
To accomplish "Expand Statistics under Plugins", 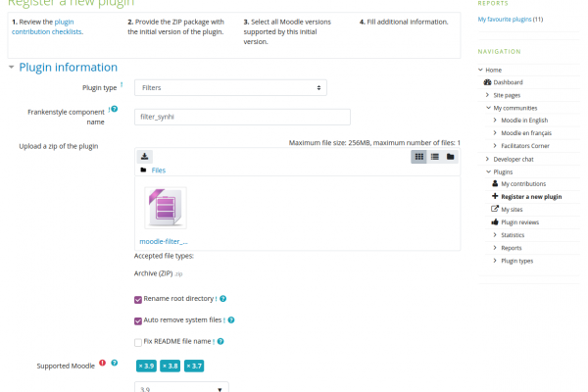I will [495, 235].
